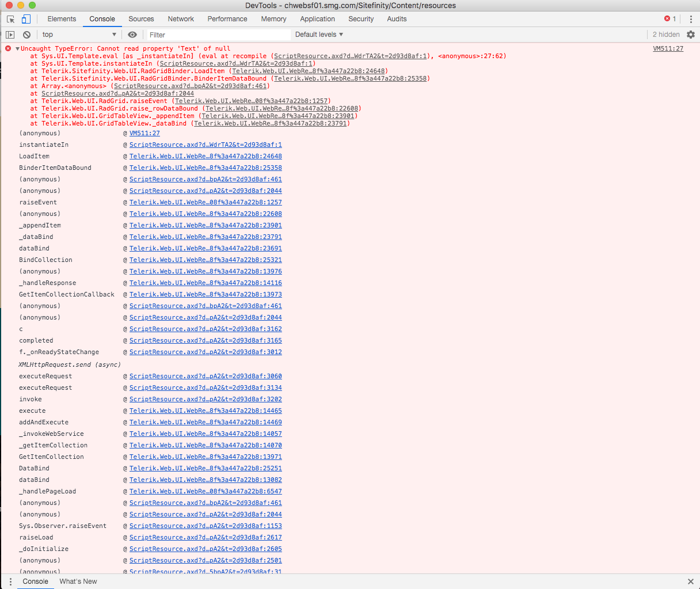Collapse the Uncaught TypeError message
The height and width of the screenshot is (589, 700).
17,49
